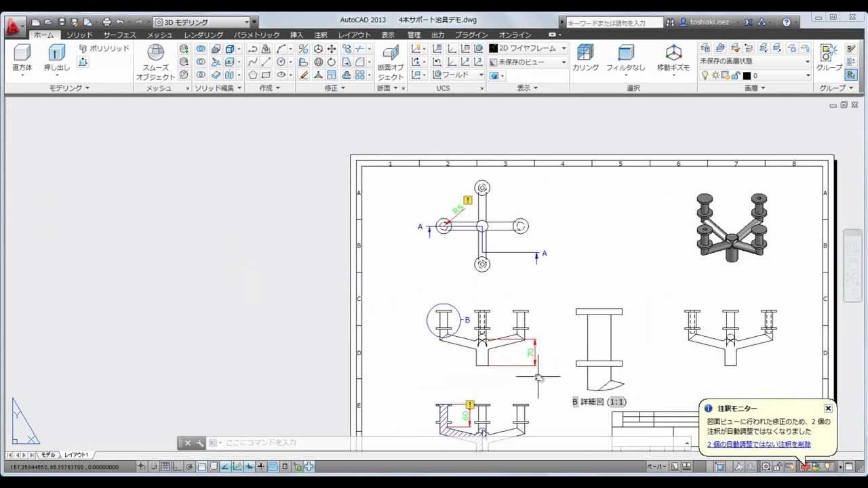Select the レイアウト1 layout tab

pyautogui.click(x=76, y=455)
